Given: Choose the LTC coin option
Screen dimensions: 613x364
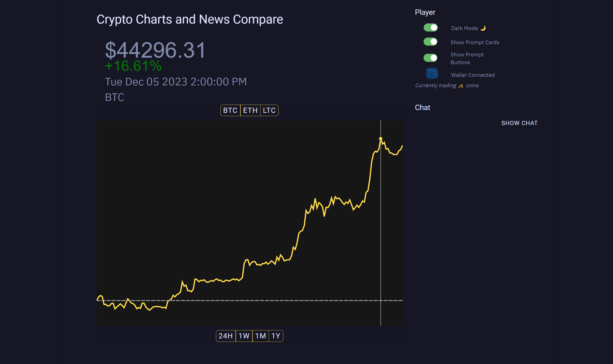Looking at the screenshot, I should (269, 110).
